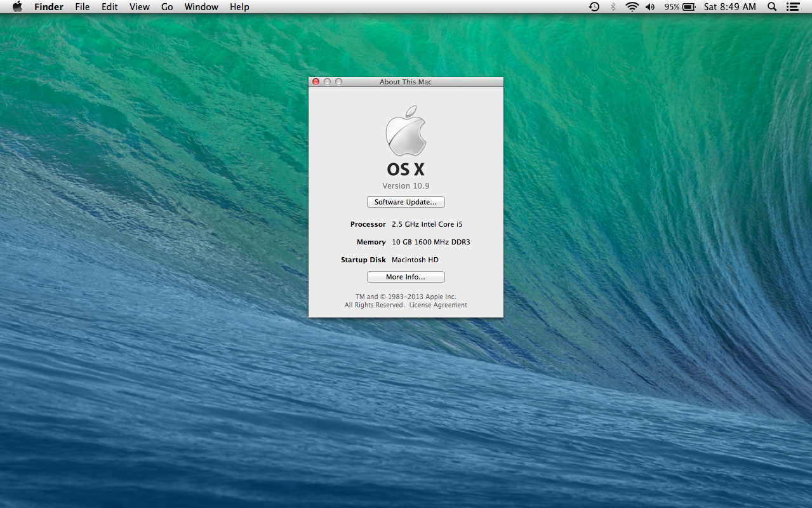
Task: Click the Bluetooth status icon
Action: click(x=613, y=7)
